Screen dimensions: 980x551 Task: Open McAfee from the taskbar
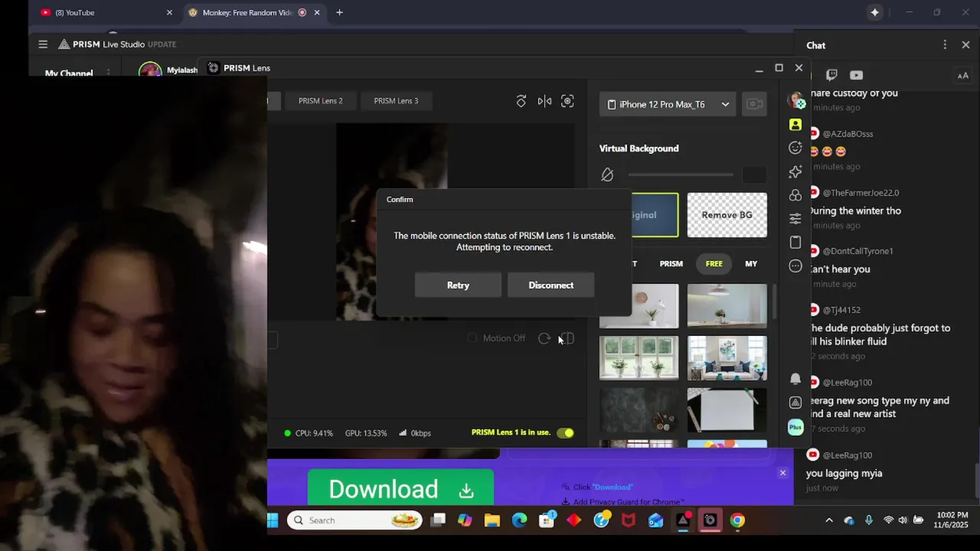629,520
